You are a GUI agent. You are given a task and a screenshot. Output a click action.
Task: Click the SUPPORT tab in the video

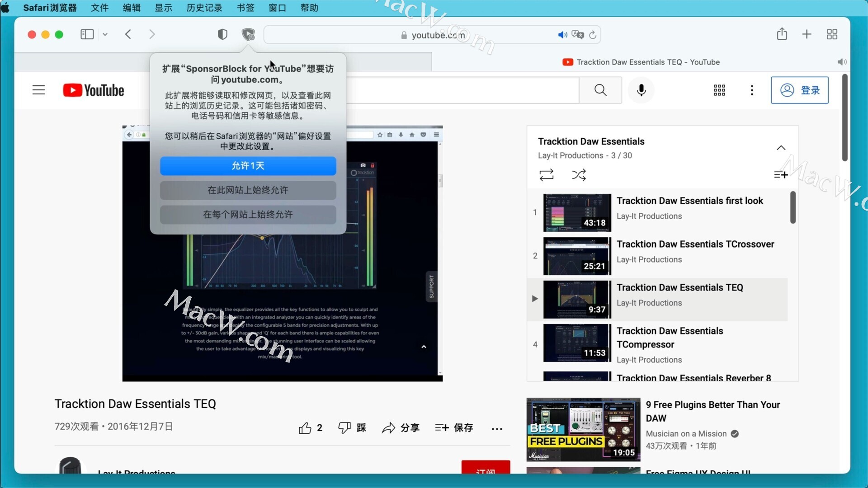431,286
